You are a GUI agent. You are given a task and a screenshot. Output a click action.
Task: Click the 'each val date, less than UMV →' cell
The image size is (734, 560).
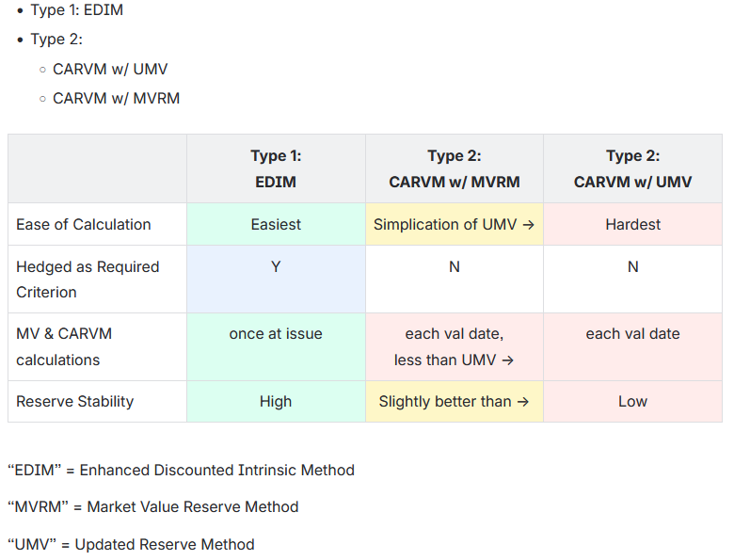coord(455,347)
